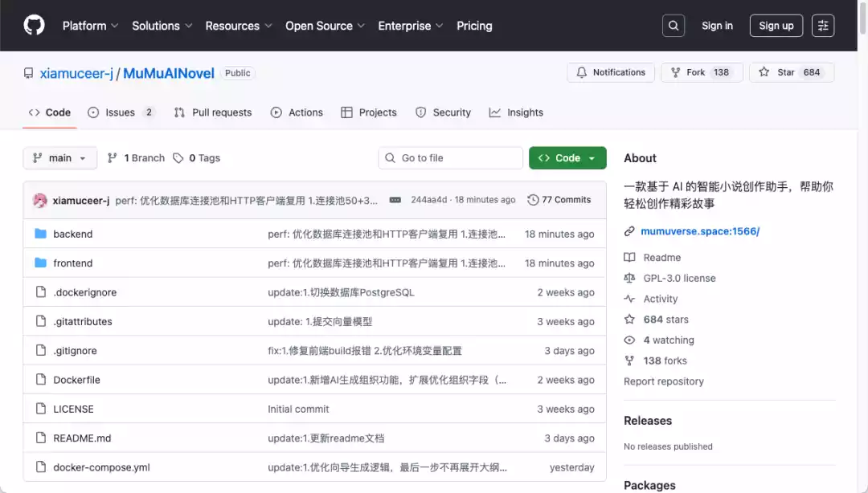Expand the commit message ellipsis icon
This screenshot has width=868, height=493.
(395, 200)
